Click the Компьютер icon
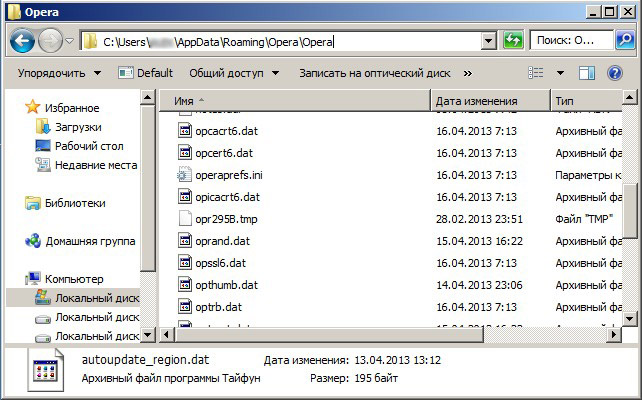The width and height of the screenshot is (642, 400). pos(32,278)
